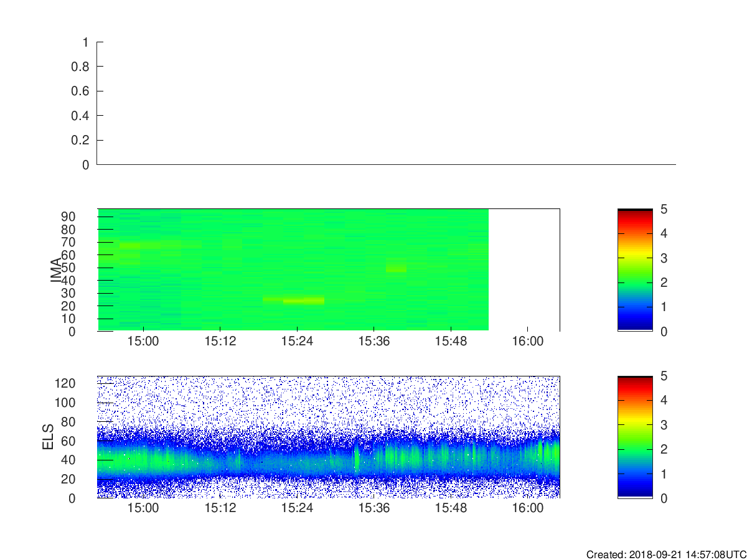
Task: Click the 5 label on ELS colorbar
Action: pos(664,376)
